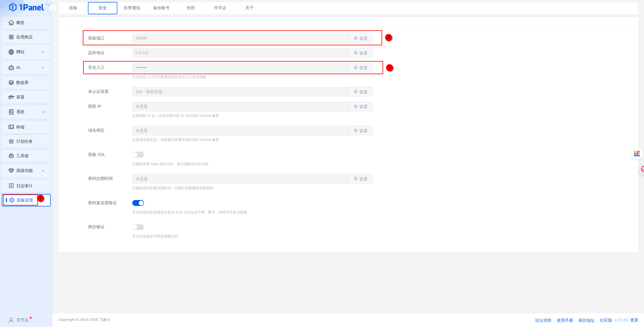Click the diamond icon beside 高级功能
The width and height of the screenshot is (644, 327).
(x=11, y=171)
